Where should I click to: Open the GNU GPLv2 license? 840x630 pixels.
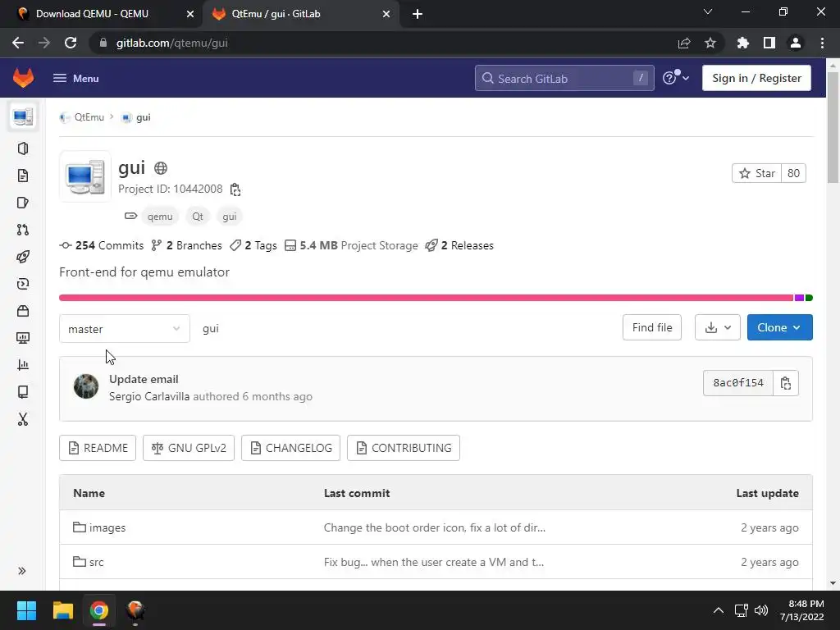[189, 448]
